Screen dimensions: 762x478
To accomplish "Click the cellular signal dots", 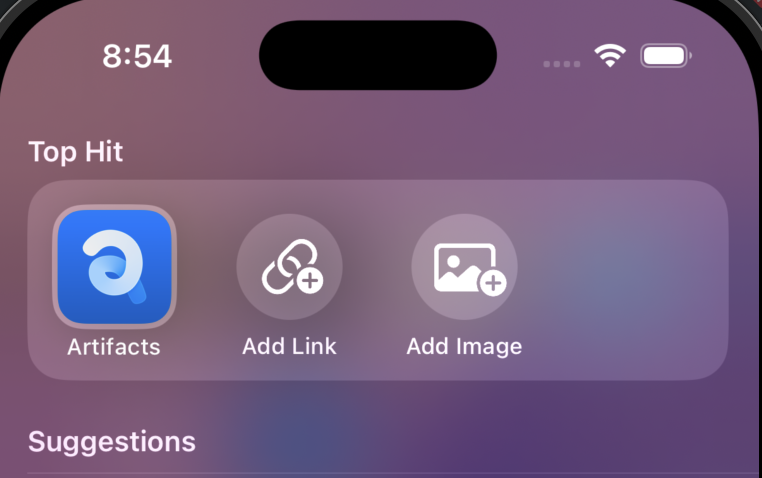I will (562, 64).
